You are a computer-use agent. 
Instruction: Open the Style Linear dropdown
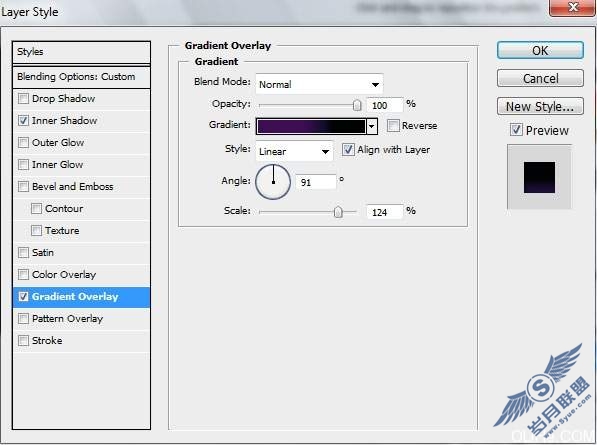tap(294, 152)
